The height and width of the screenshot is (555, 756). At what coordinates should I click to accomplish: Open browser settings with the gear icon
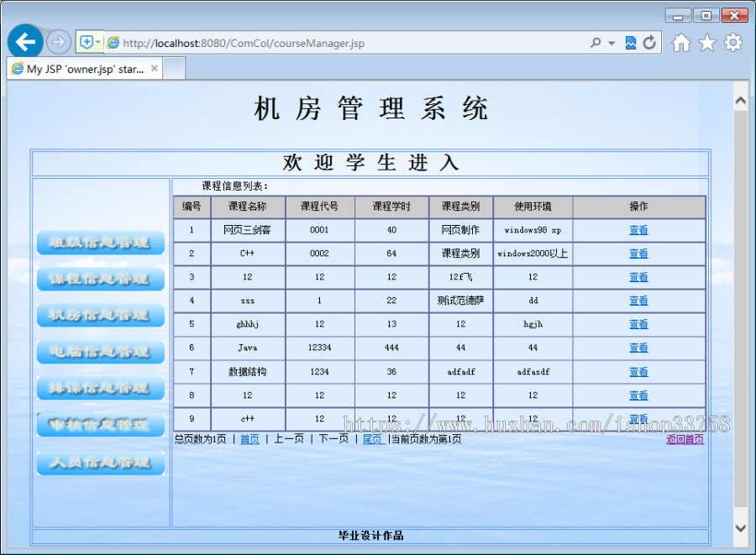pos(732,41)
